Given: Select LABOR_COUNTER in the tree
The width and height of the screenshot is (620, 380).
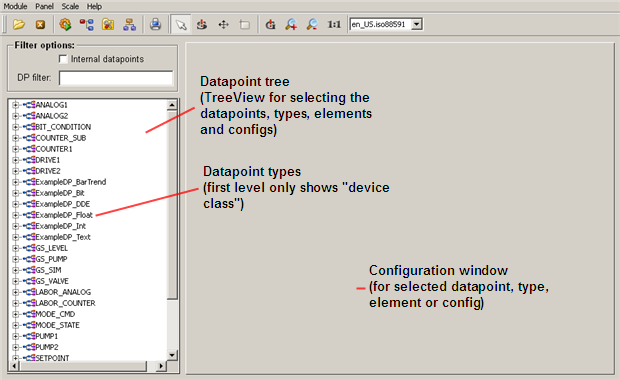Looking at the screenshot, I should [x=65, y=303].
